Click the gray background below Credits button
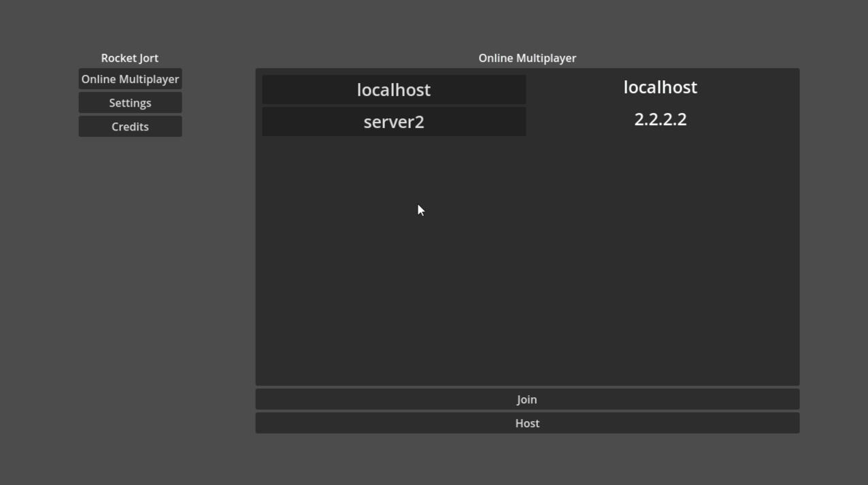The width and height of the screenshot is (868, 485). coord(130,272)
